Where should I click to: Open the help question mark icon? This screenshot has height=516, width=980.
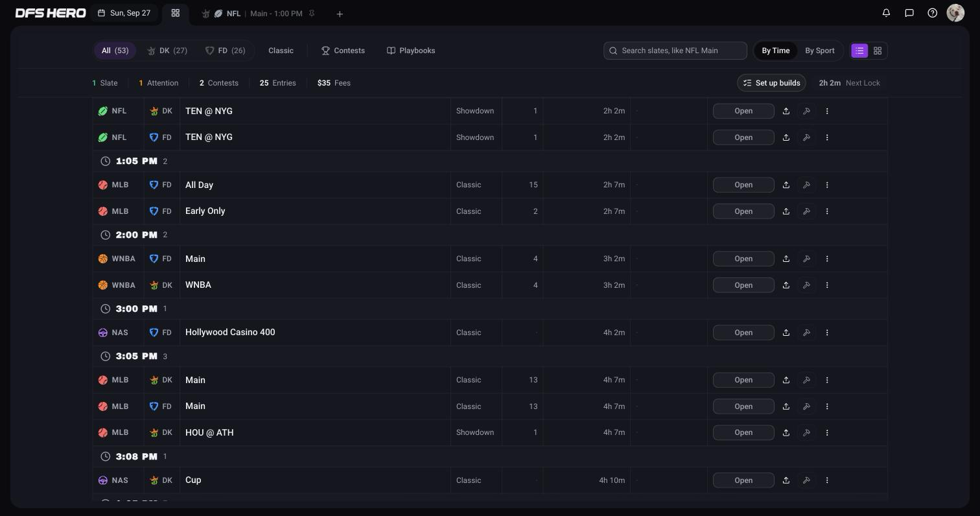coord(933,12)
